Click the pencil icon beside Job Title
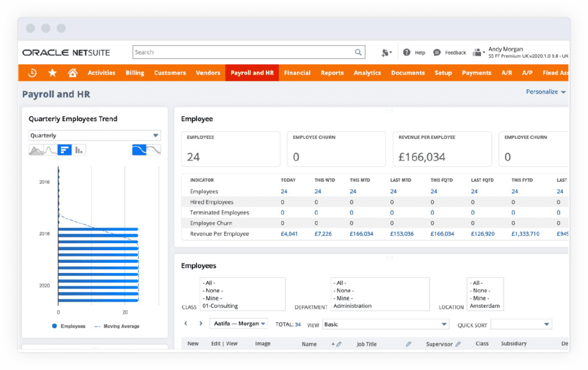Image resolution: width=588 pixels, height=370 pixels. tap(408, 344)
